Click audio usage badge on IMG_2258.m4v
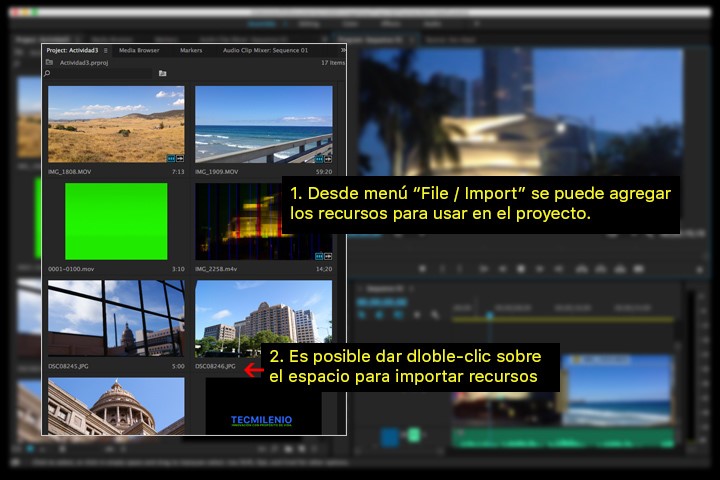The width and height of the screenshot is (720, 480). coord(328,256)
